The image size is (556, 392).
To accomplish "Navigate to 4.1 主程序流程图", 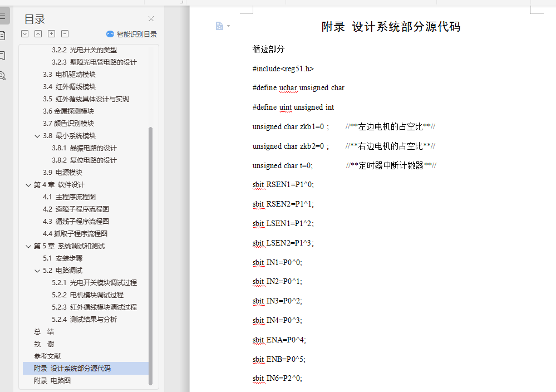I will [69, 197].
